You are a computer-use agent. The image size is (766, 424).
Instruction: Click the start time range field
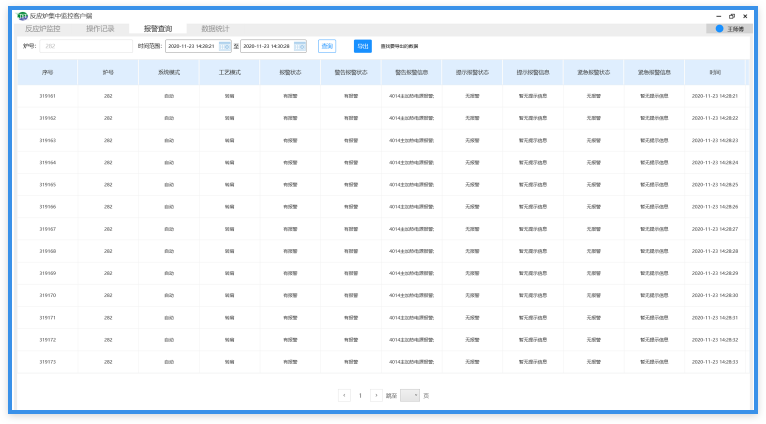191,46
